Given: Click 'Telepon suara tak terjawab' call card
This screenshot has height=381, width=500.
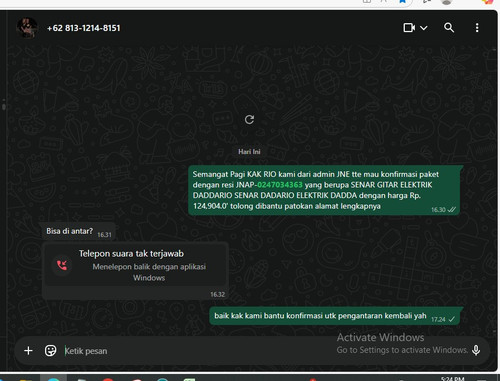Looking at the screenshot, I should click(135, 265).
